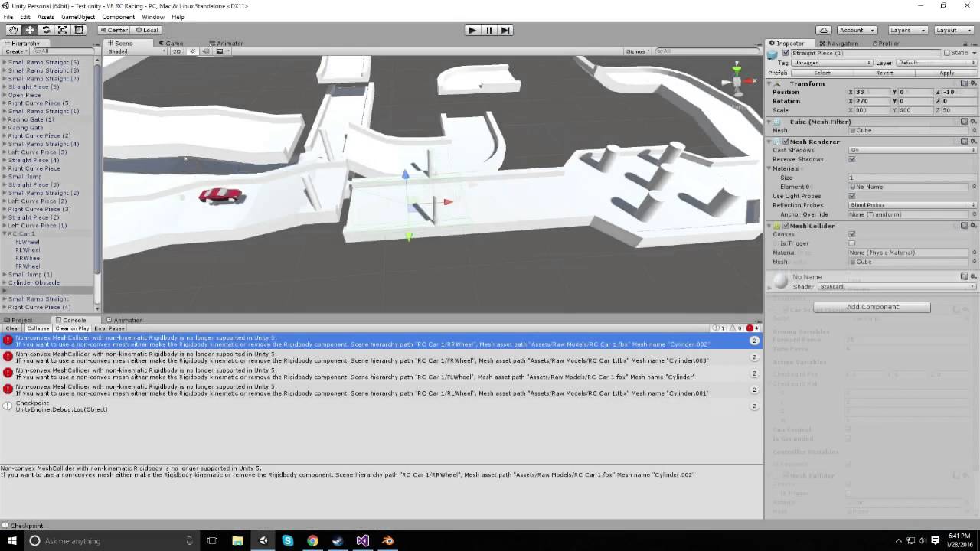Select the Scale tool in toolbar
The width and height of the screenshot is (980, 551).
(x=62, y=30)
